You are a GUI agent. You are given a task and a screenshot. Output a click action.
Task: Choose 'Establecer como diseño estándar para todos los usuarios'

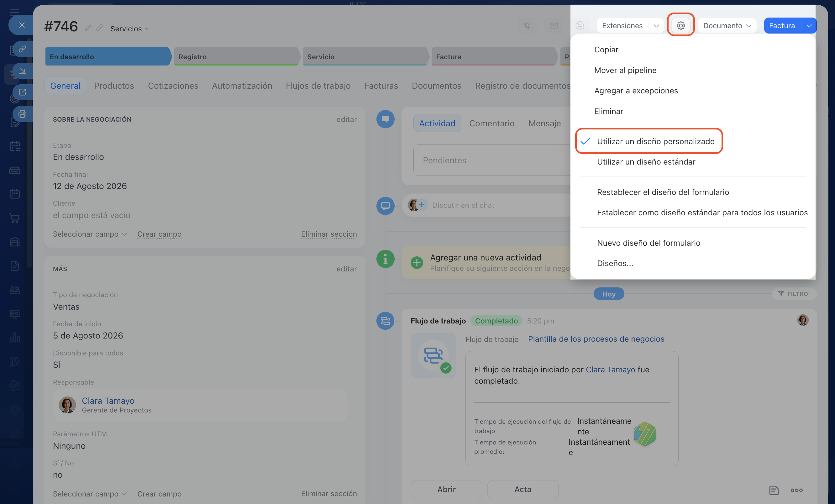702,213
